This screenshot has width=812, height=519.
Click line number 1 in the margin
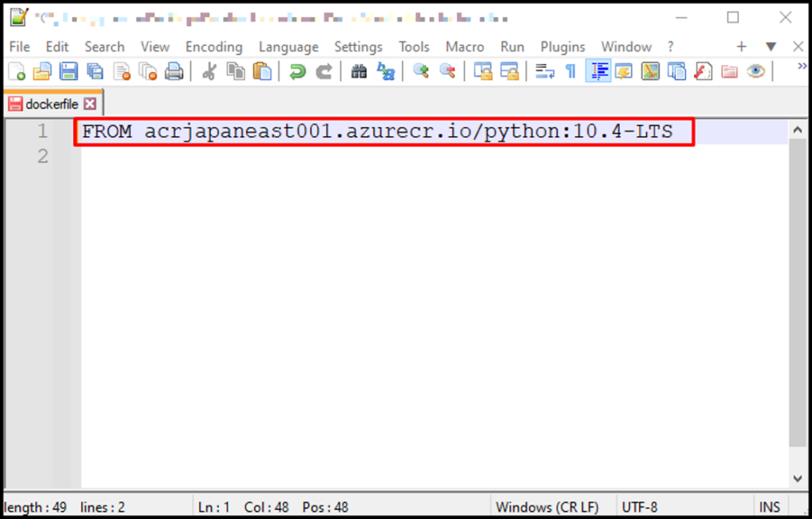pyautogui.click(x=43, y=132)
